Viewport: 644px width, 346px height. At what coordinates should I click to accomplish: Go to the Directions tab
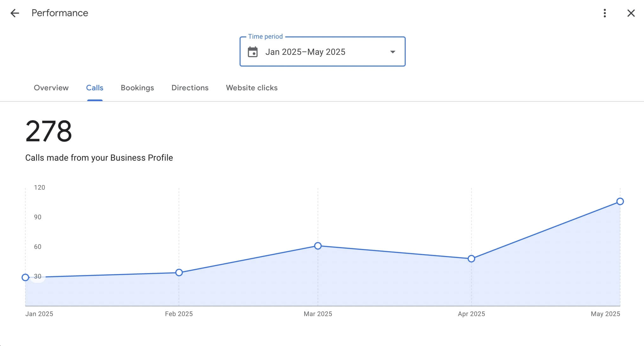click(190, 88)
